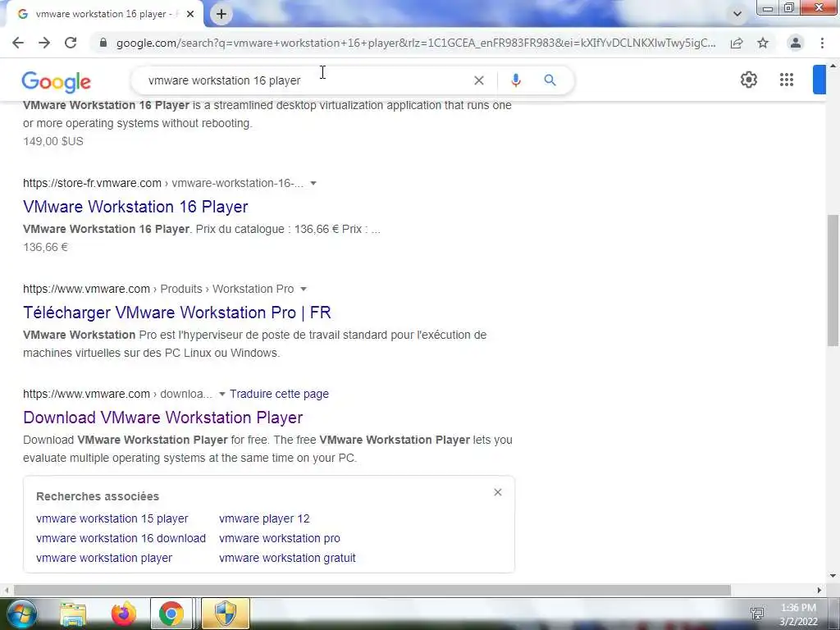
Task: Click the 149,00 $US price text
Action: coord(53,141)
